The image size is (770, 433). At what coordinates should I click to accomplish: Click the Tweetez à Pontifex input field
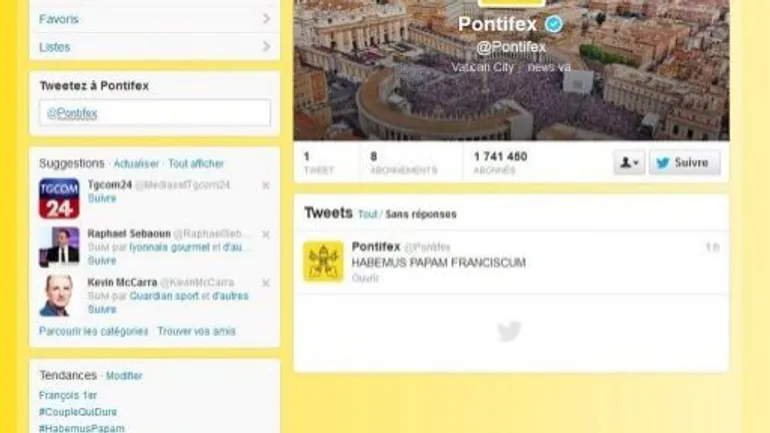[155, 113]
